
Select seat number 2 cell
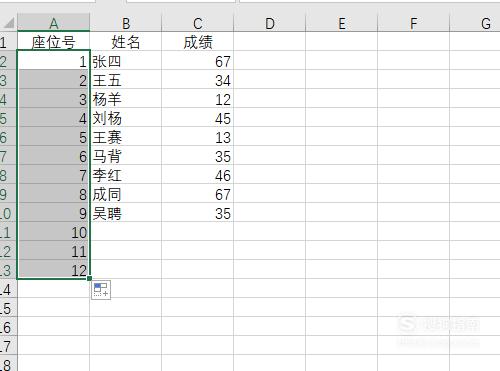[53, 79]
